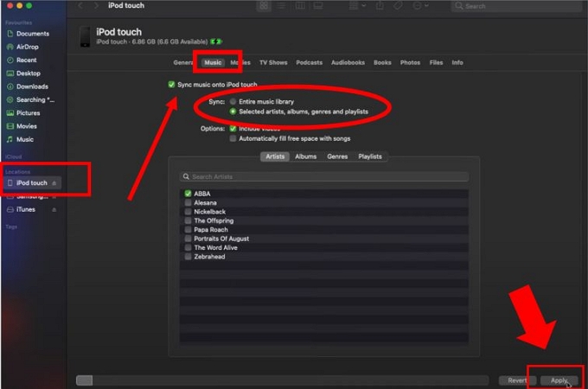Screen dimensions: 588x389
Task: Switch to the Podcasts tab
Action: [309, 62]
